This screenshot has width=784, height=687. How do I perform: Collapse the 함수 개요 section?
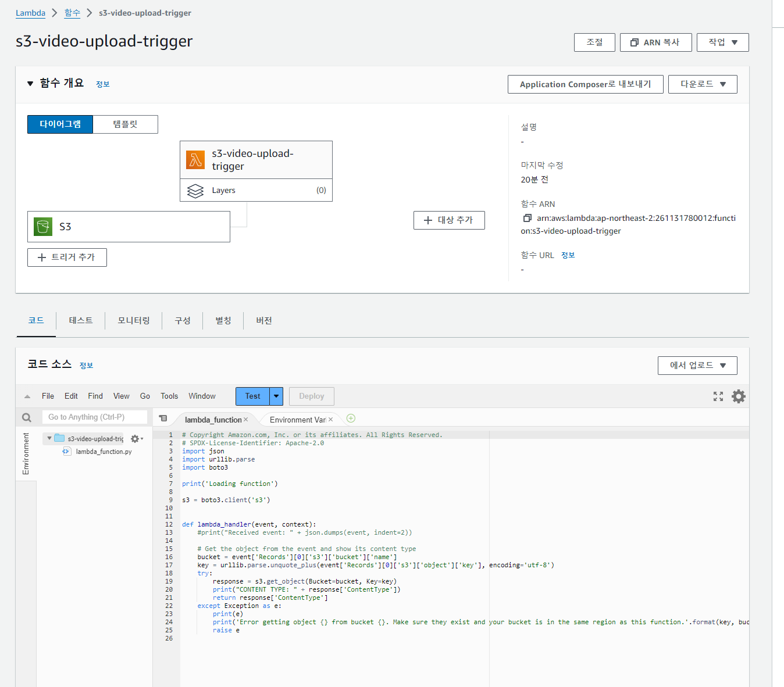click(x=30, y=84)
